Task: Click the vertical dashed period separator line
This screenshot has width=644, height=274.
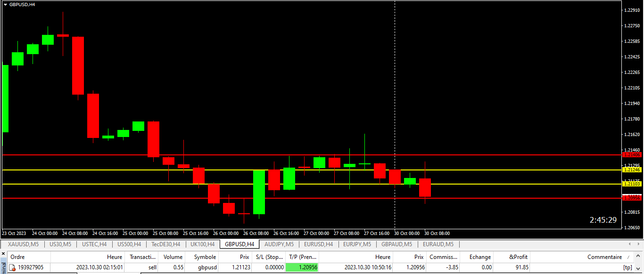Action: click(395, 94)
